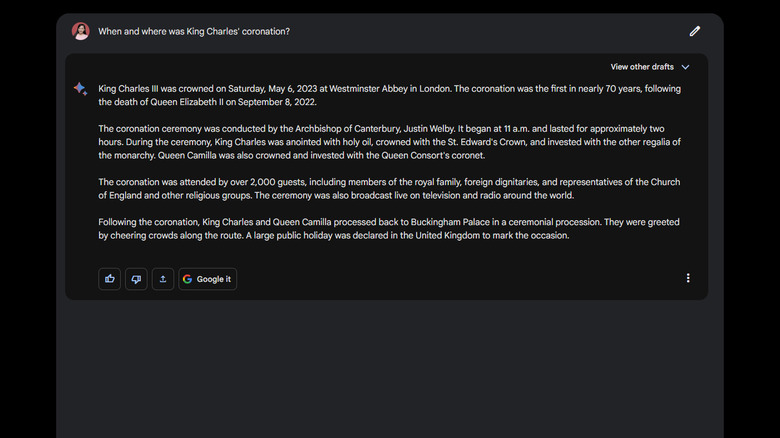Click the Google G logo

click(x=188, y=279)
